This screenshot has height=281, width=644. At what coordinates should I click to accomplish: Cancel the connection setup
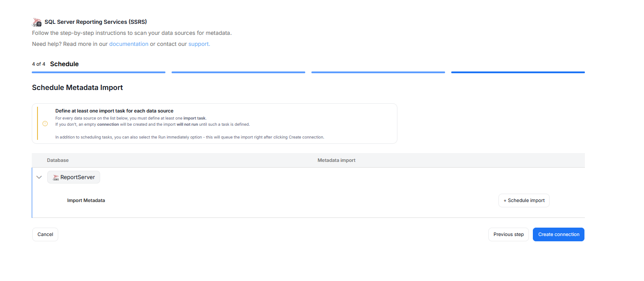tap(45, 235)
